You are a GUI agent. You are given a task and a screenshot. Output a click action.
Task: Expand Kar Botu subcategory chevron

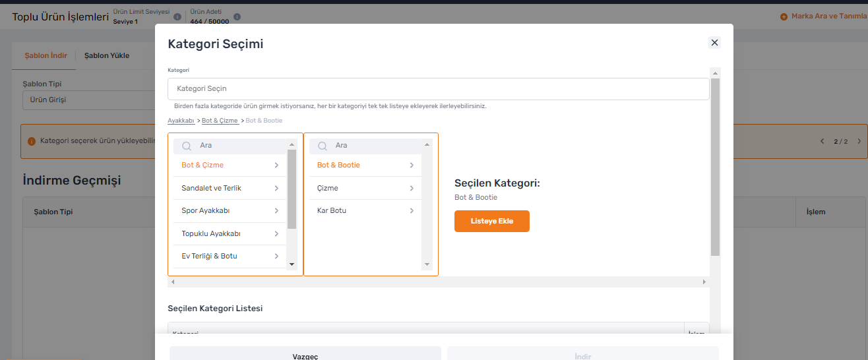412,211
